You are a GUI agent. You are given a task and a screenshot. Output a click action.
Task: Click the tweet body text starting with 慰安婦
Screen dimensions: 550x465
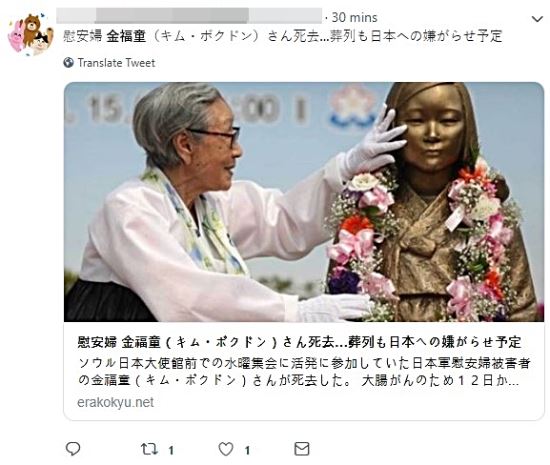coord(283,36)
